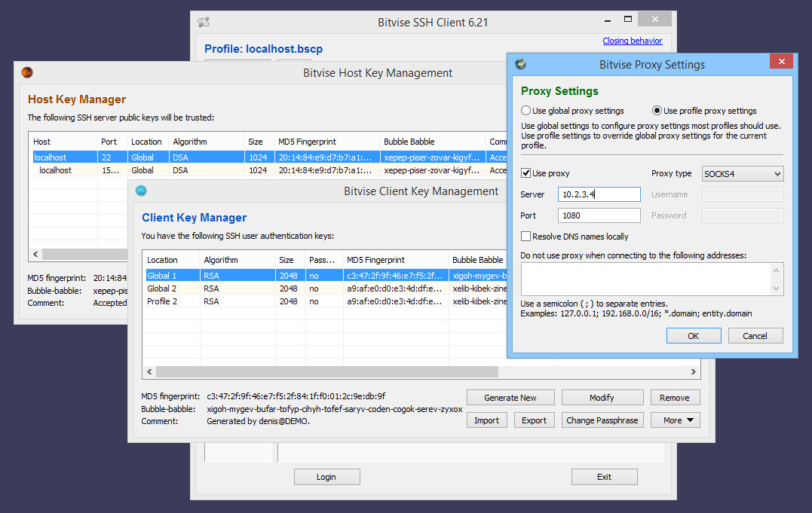Select the Global 2 RSA key row

coord(326,289)
